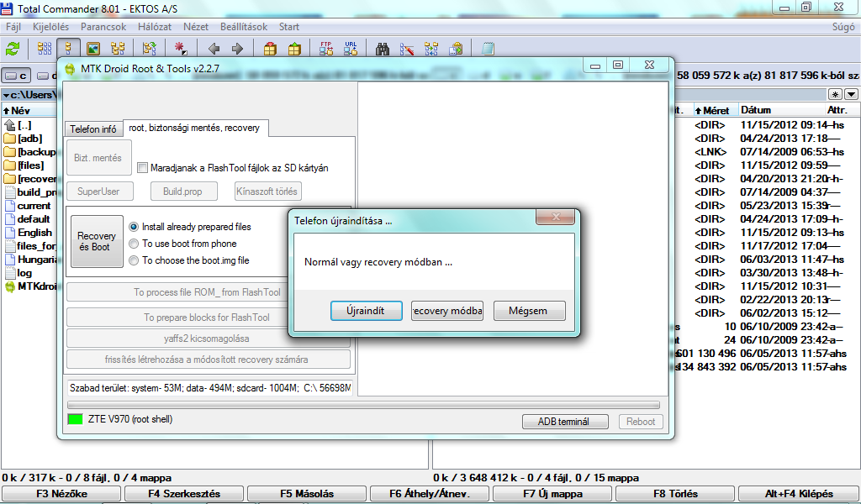Click the Unpack files box icon
The width and height of the screenshot is (861, 504).
click(x=294, y=49)
